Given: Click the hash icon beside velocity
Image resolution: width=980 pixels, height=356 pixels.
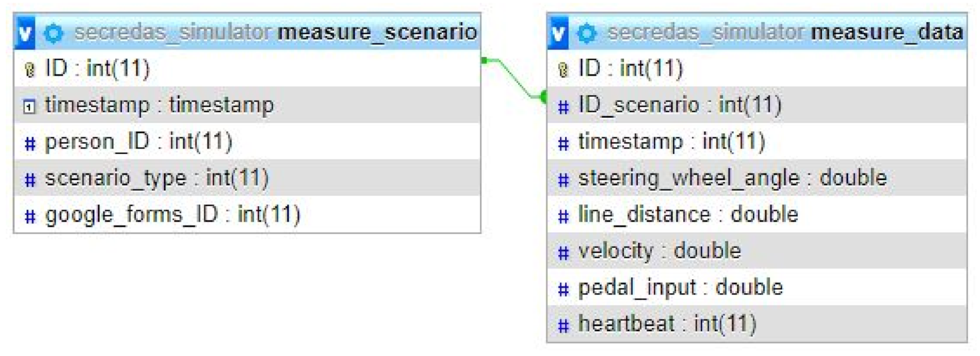Looking at the screenshot, I should click(x=563, y=252).
